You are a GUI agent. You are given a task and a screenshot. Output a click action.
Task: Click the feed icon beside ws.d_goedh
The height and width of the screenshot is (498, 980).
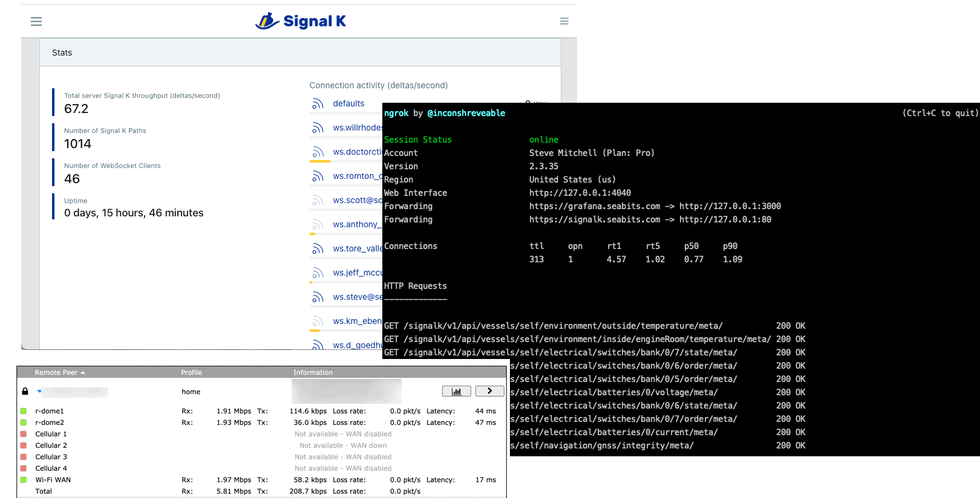tap(318, 345)
